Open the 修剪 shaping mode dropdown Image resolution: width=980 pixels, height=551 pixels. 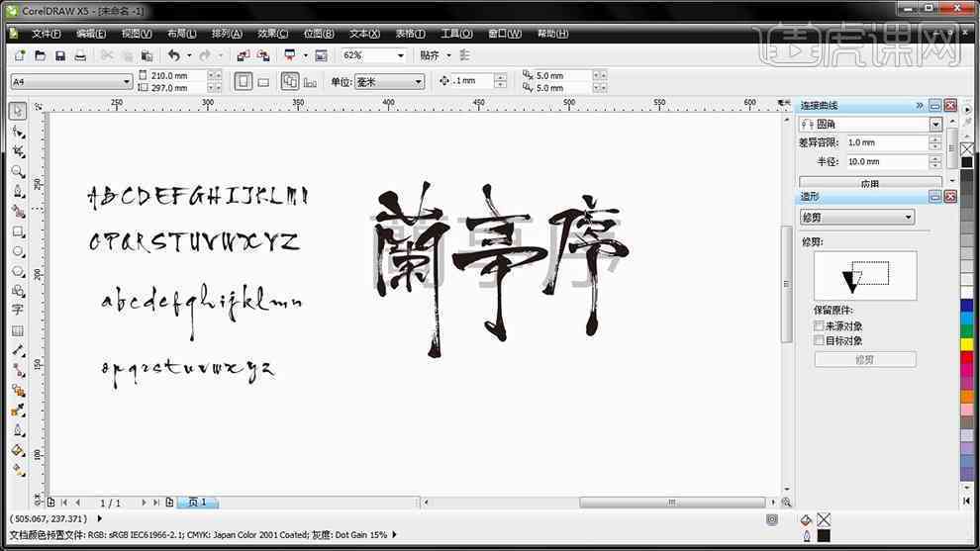pyautogui.click(x=908, y=218)
